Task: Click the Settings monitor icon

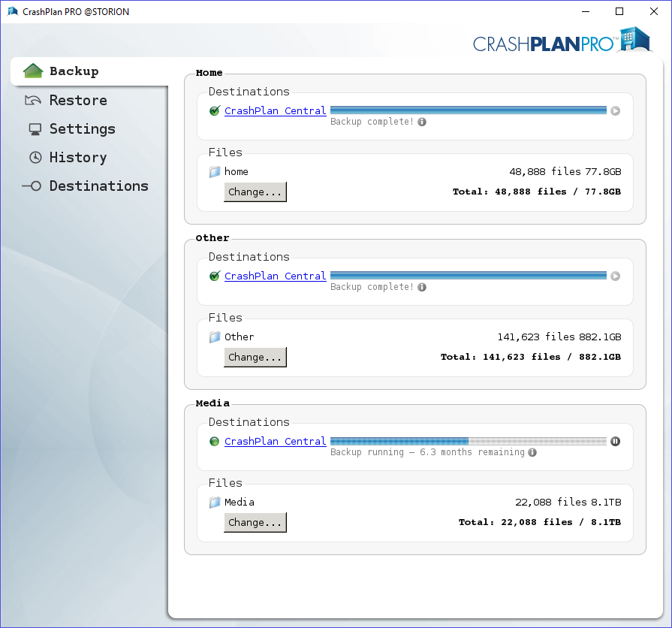Action: (35, 129)
